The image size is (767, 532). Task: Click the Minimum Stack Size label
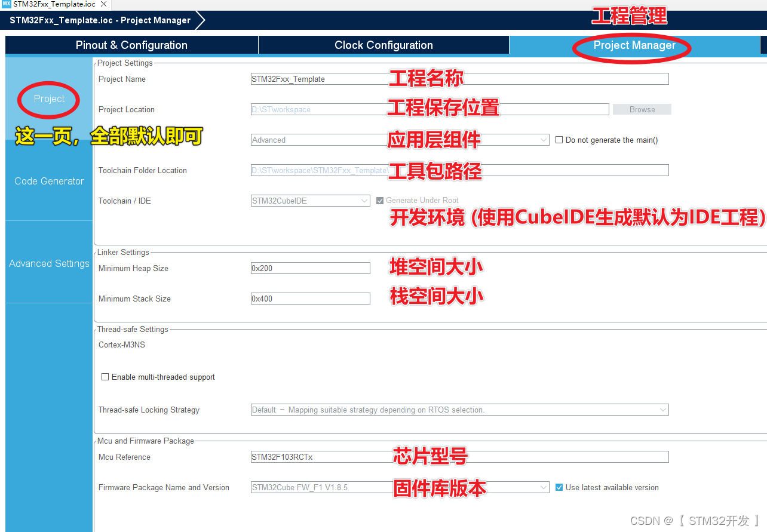(134, 299)
